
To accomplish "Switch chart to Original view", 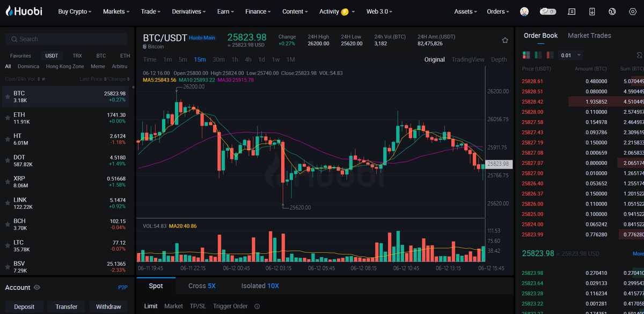I will 434,60.
